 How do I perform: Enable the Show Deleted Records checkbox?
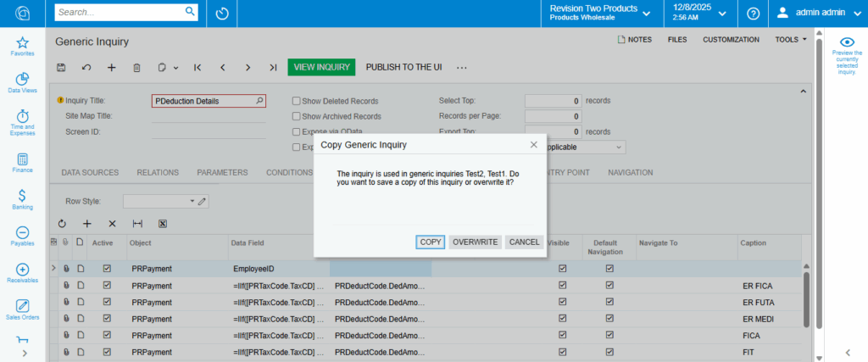(x=297, y=101)
